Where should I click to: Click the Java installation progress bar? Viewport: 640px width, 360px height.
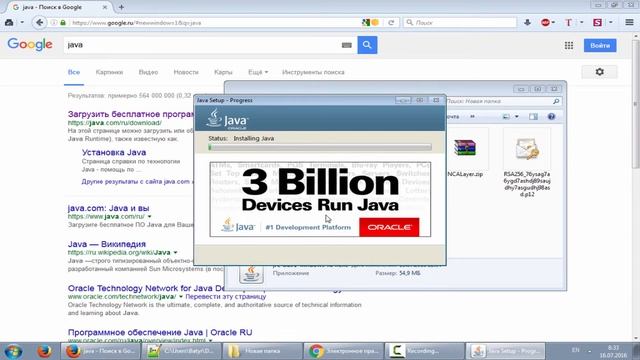point(320,147)
